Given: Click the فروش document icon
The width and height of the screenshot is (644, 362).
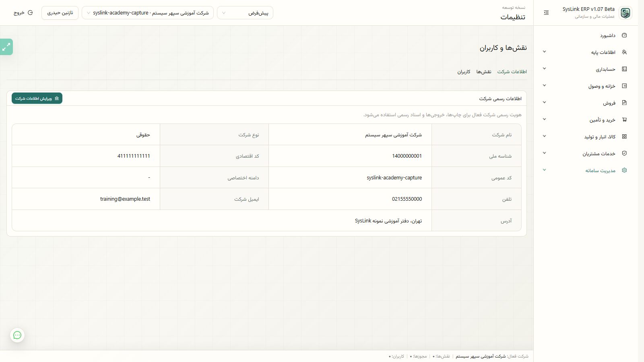Looking at the screenshot, I should tap(624, 103).
